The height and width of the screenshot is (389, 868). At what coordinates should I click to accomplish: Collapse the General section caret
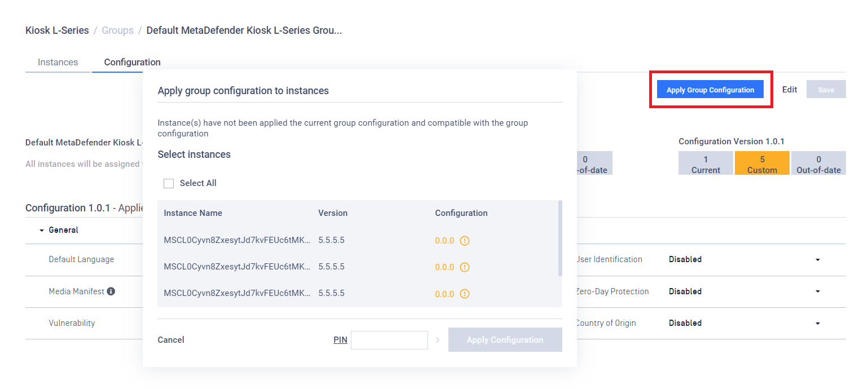point(41,231)
